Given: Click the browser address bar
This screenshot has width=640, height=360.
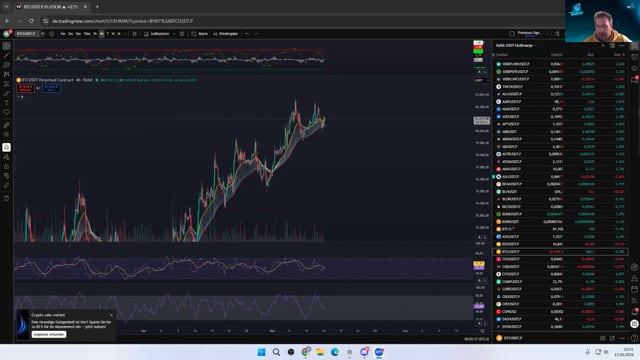Looking at the screenshot, I should 302,21.
